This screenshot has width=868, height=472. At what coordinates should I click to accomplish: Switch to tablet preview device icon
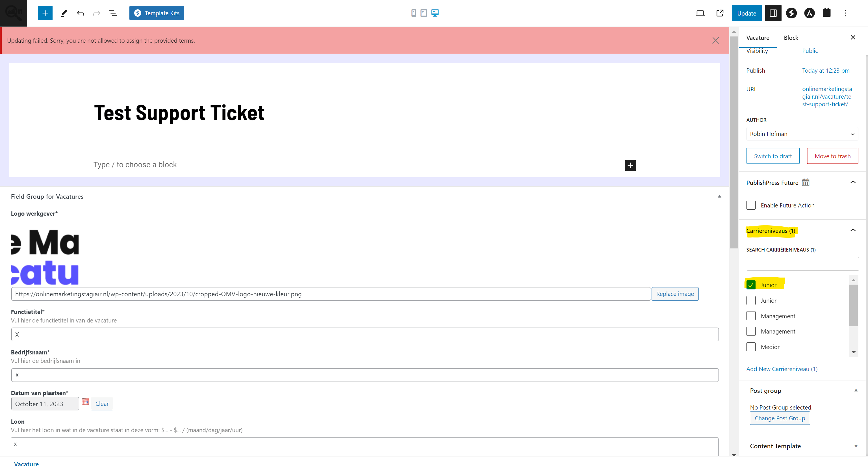point(424,13)
